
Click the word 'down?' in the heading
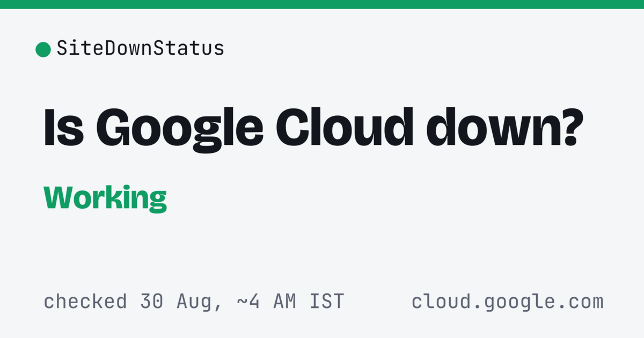(503, 128)
